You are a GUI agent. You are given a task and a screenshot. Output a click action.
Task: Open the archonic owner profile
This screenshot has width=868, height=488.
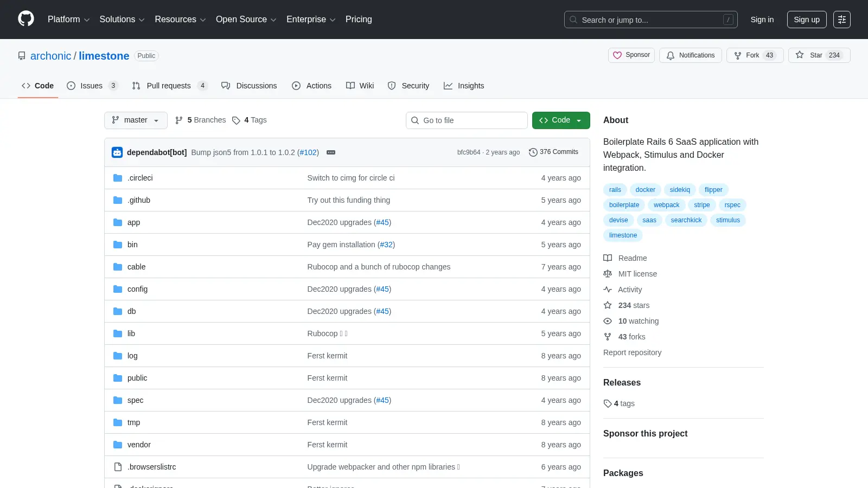(x=50, y=56)
